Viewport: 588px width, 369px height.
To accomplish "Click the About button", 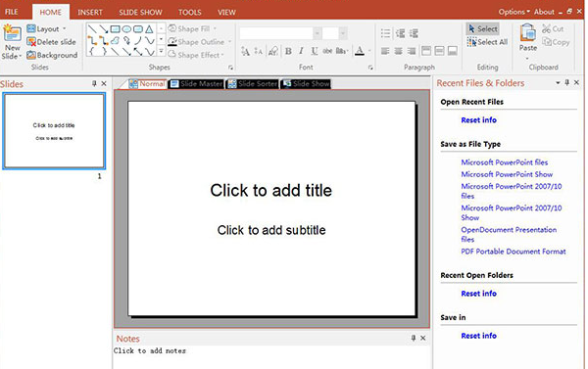I will (544, 12).
